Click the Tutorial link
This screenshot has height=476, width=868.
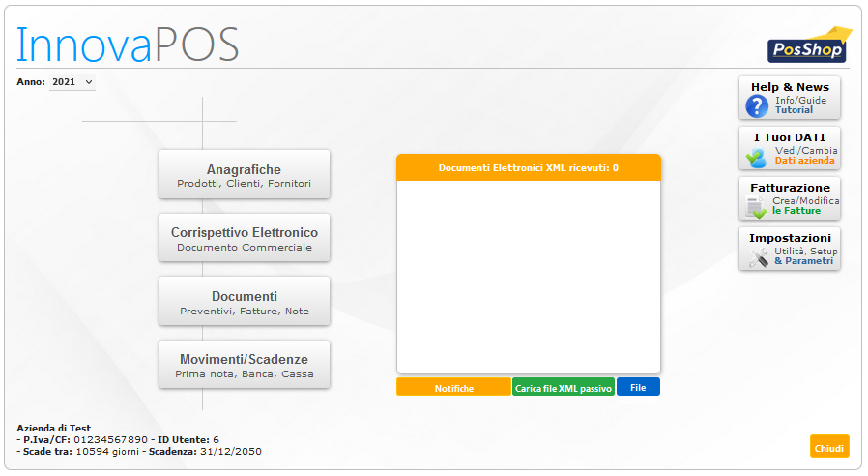pyautogui.click(x=794, y=109)
